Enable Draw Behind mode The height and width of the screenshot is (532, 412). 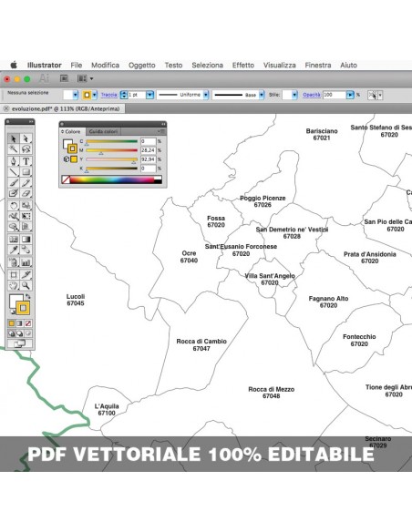point(20,333)
